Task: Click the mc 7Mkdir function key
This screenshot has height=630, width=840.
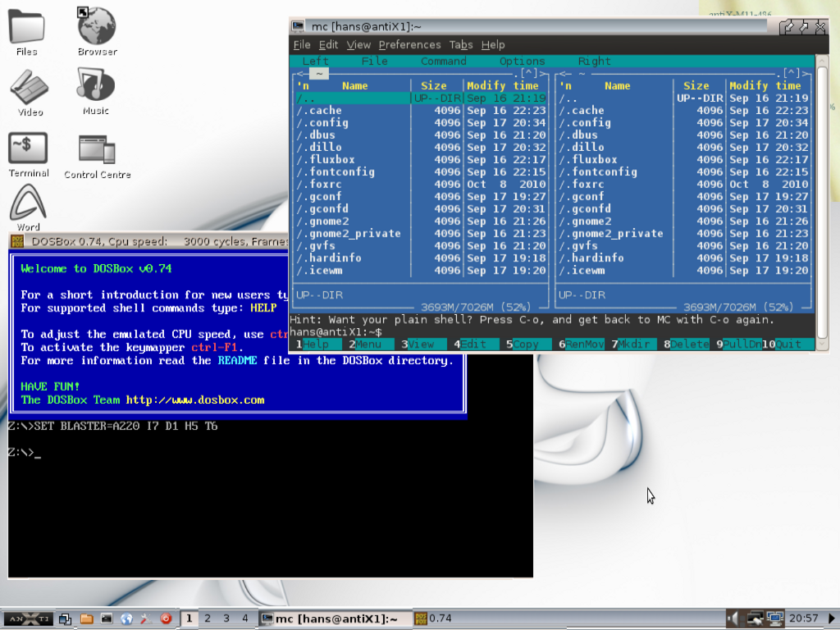Action: click(x=634, y=345)
